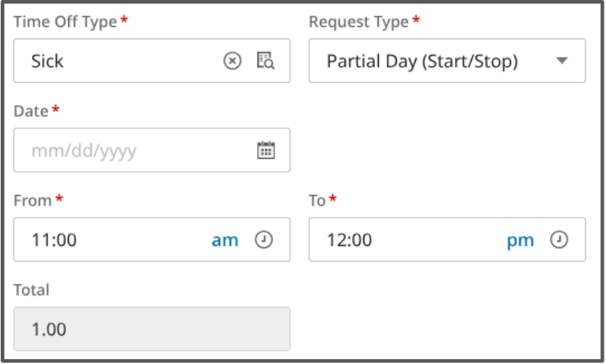Open the To time clock picker
The width and height of the screenshot is (606, 364).
pyautogui.click(x=559, y=240)
